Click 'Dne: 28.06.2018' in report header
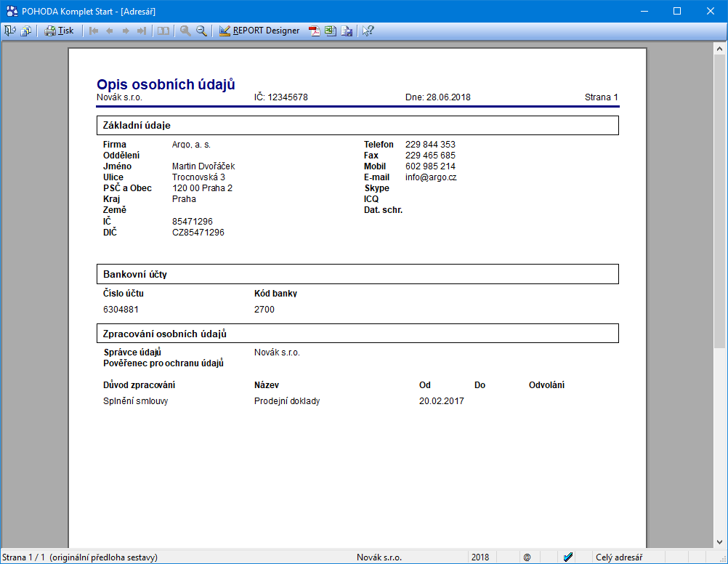The height and width of the screenshot is (564, 728). point(438,97)
